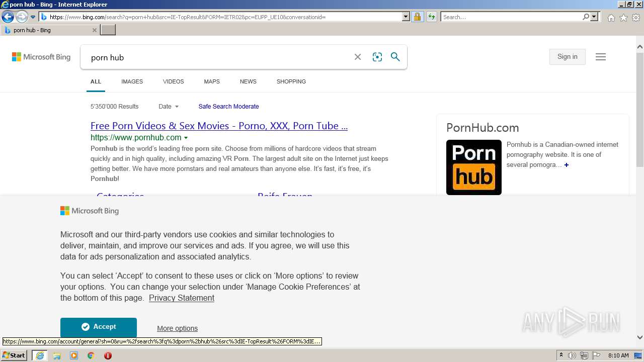Switch to the VIDEOS tab
Viewport: 644px width, 362px height.
point(173,81)
